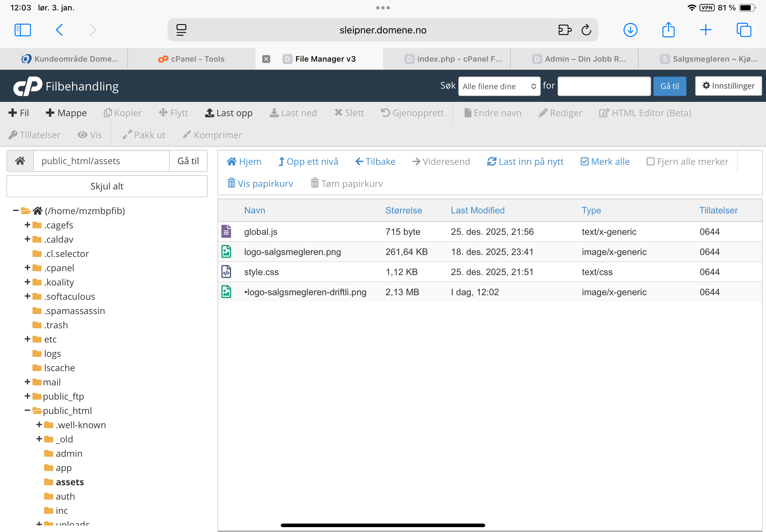Click blue Gå til search button

669,86
